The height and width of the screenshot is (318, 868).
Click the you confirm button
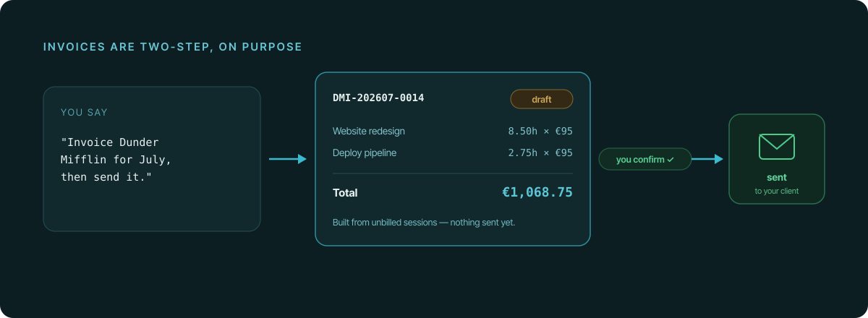pyautogui.click(x=645, y=159)
